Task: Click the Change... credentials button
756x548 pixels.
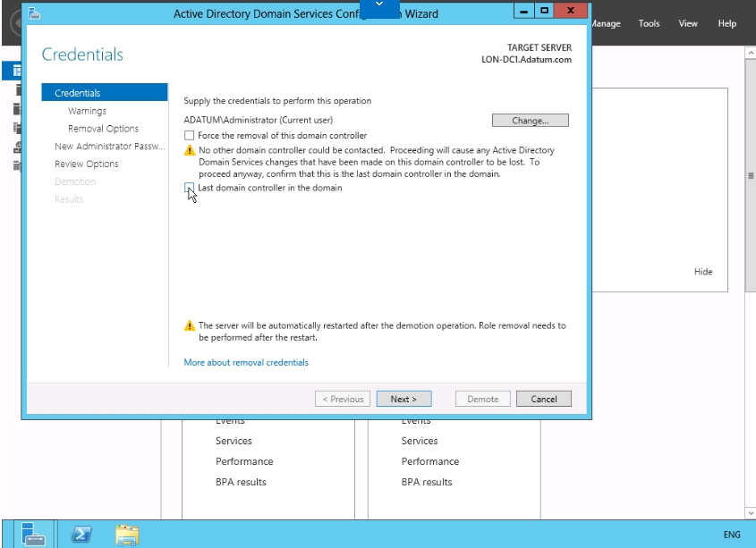Action: (530, 121)
